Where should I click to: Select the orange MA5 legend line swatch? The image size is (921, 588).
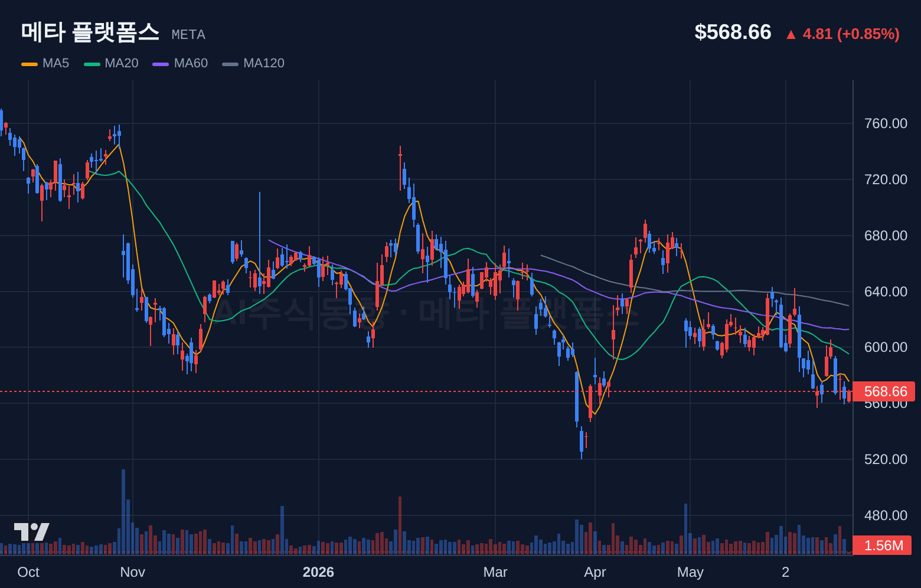(30, 64)
